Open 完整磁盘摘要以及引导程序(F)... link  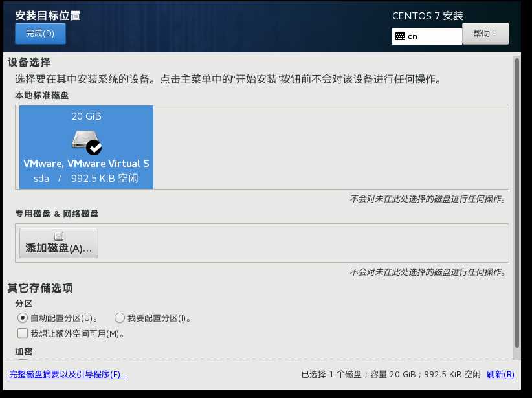tap(68, 374)
